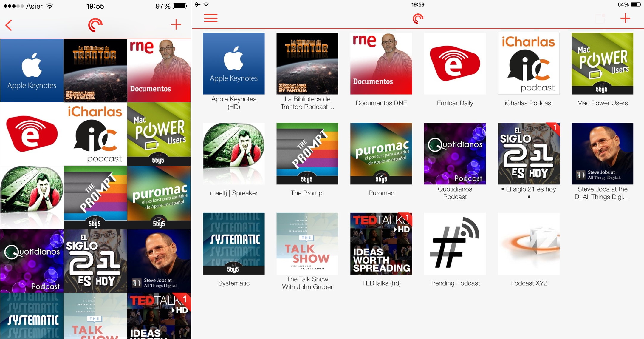Image resolution: width=644 pixels, height=339 pixels.
Task: Select the 'Puromac' title on iPad
Action: coord(381,193)
